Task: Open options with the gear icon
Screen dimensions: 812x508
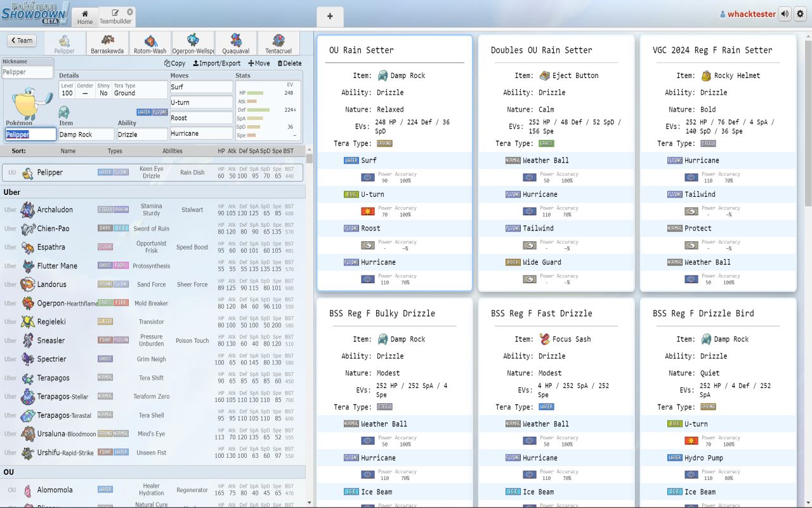Action: pos(800,14)
